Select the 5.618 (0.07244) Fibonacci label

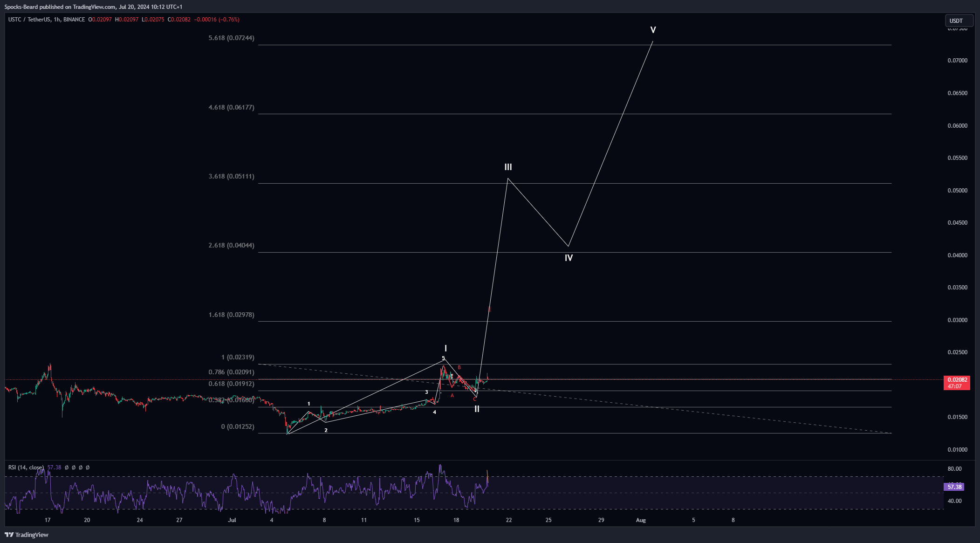(232, 38)
